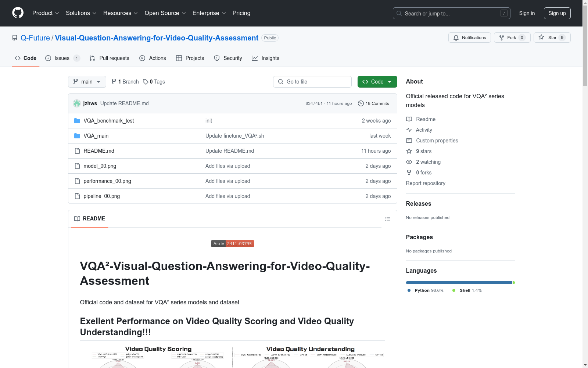
Task: Click the star icon beside 9 stars
Action: (409, 151)
